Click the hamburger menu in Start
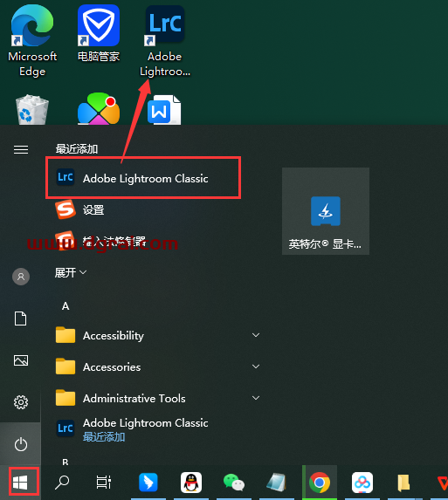 pyautogui.click(x=21, y=149)
